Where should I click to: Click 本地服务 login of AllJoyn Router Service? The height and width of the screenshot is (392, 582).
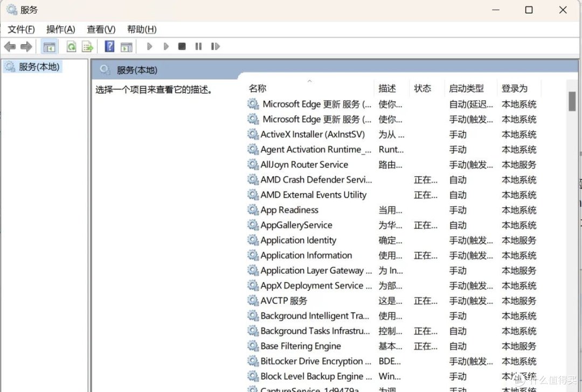point(519,165)
